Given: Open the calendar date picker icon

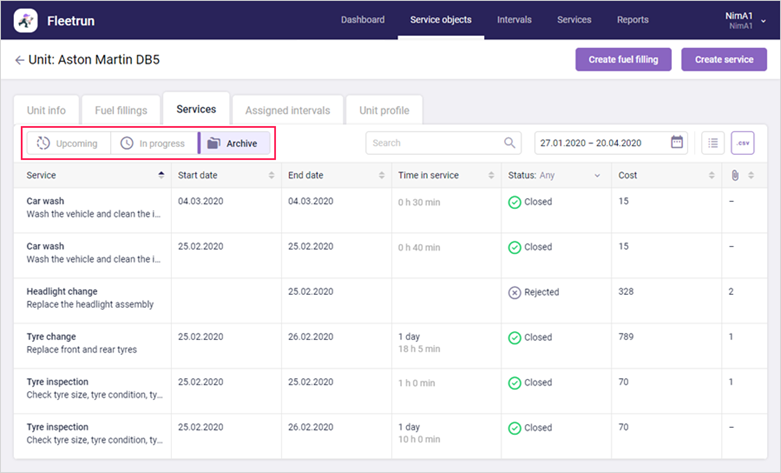Looking at the screenshot, I should point(676,142).
